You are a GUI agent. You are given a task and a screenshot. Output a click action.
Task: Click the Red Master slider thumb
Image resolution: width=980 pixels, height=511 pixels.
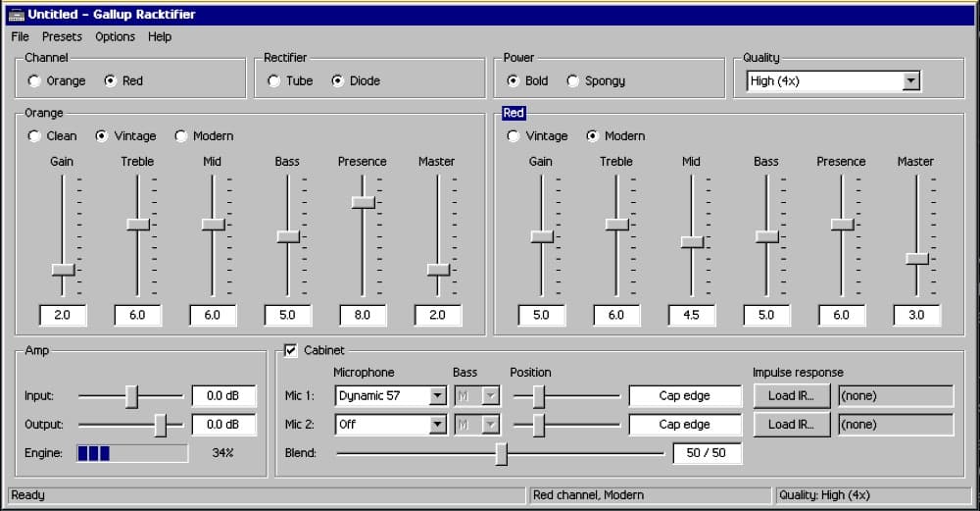pyautogui.click(x=917, y=259)
